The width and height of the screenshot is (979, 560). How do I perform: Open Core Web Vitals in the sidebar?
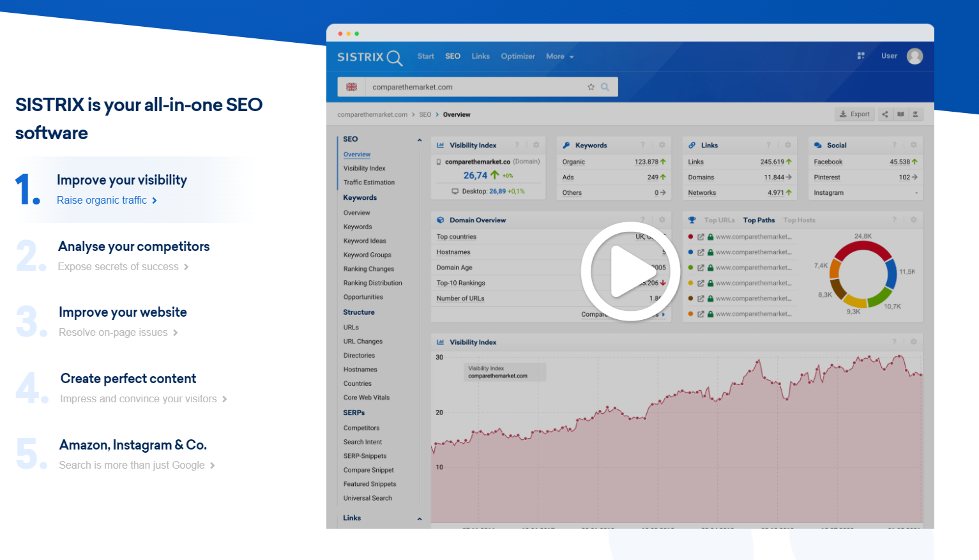(367, 397)
